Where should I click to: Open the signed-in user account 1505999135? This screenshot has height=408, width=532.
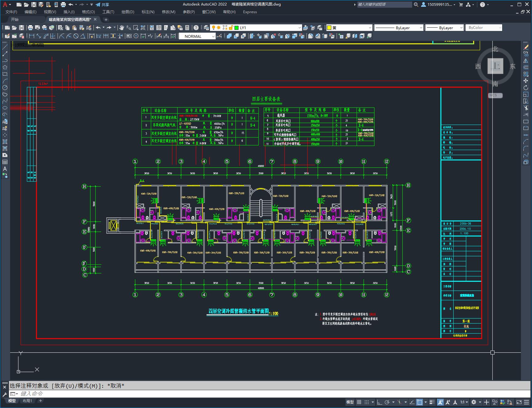[x=438, y=5]
